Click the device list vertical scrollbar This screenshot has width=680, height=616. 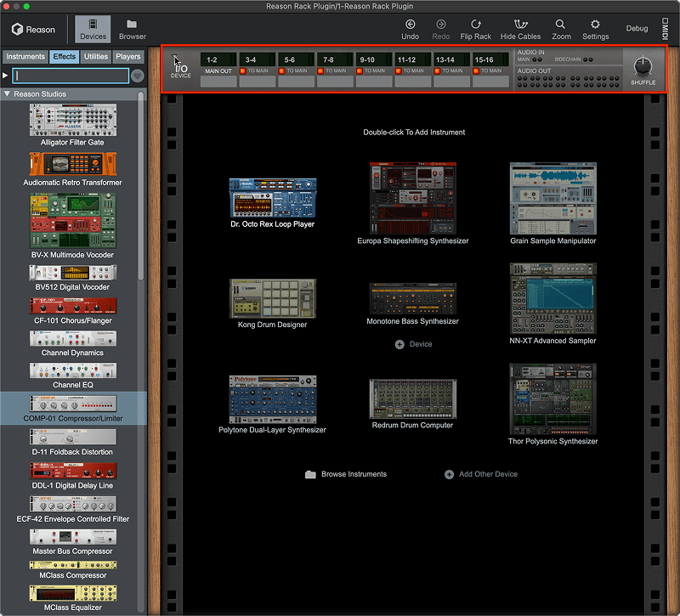(140, 186)
